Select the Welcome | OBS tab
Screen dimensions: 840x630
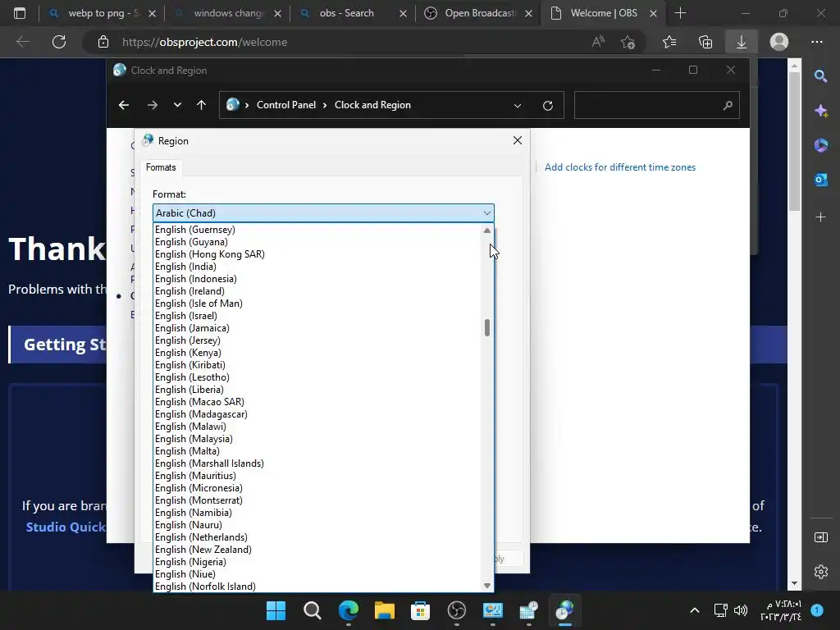(604, 13)
